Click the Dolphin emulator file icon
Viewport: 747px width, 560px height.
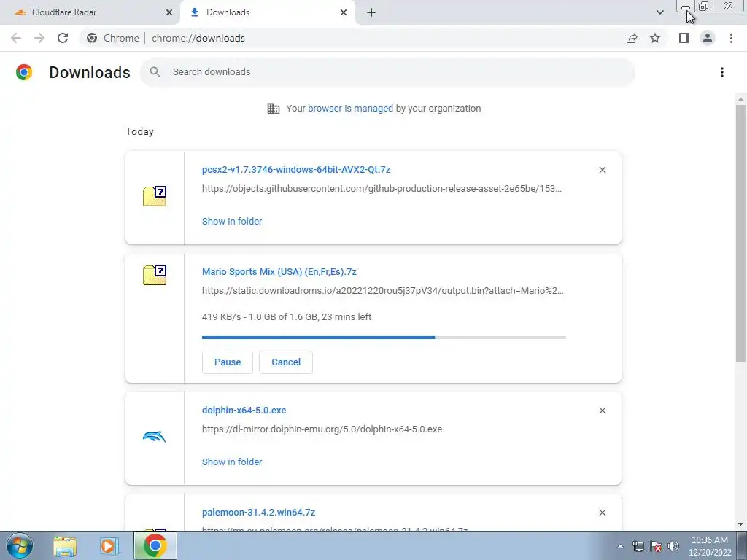pos(155,437)
